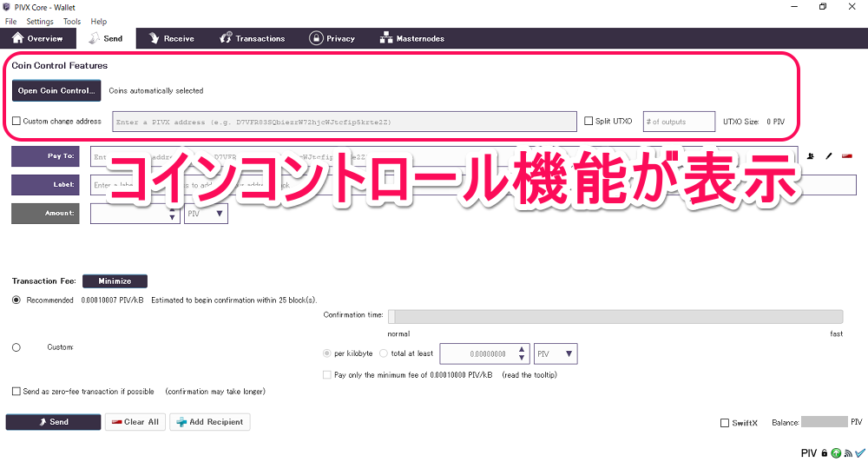Viewport: 868px width, 462px height.
Task: Click the PIV unit label in status bar
Action: (808, 453)
